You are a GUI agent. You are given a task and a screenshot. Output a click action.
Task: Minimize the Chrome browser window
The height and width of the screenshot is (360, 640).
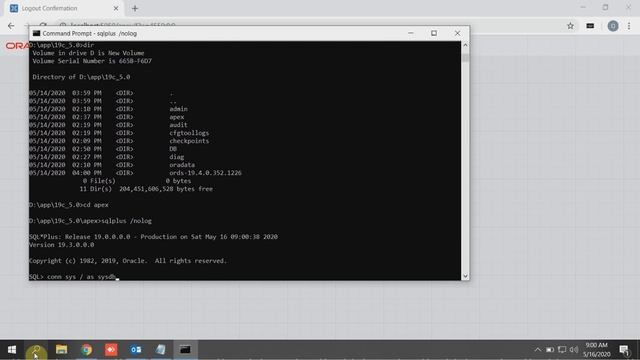583,7
